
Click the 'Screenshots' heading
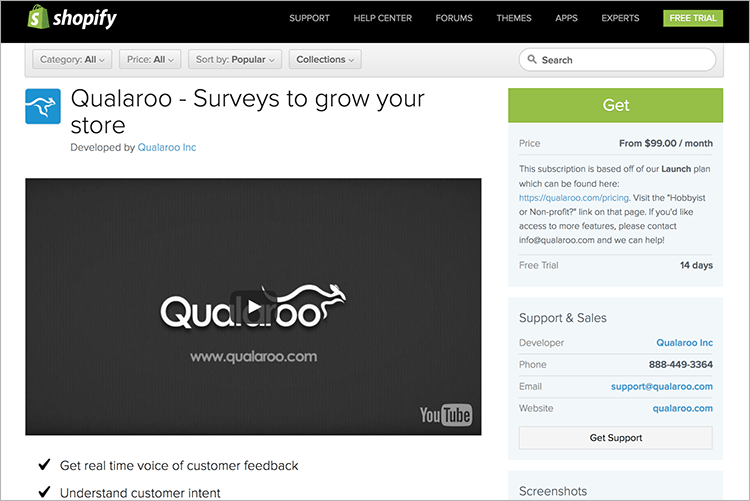click(x=553, y=491)
